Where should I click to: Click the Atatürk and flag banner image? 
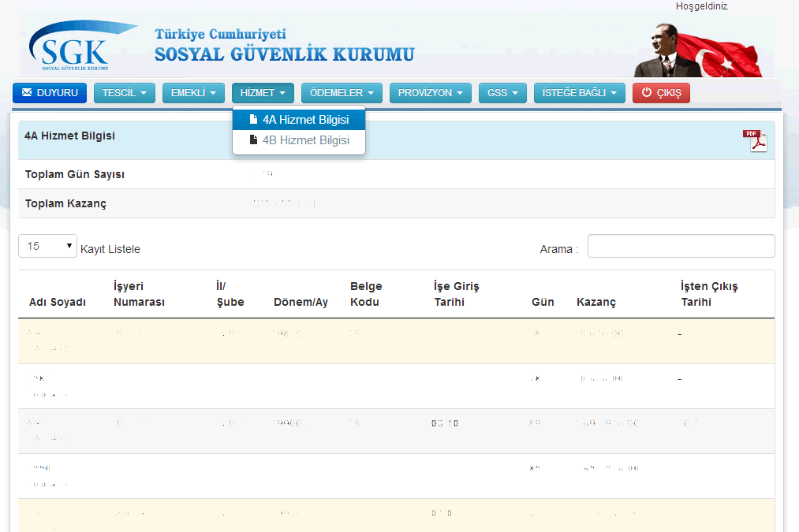click(x=698, y=50)
